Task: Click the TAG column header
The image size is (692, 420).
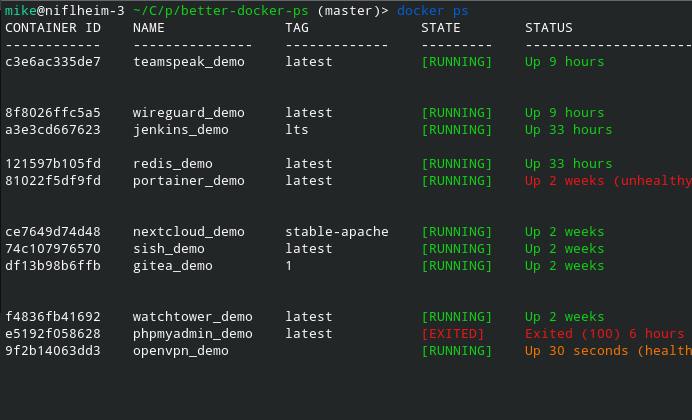Action: (x=297, y=27)
